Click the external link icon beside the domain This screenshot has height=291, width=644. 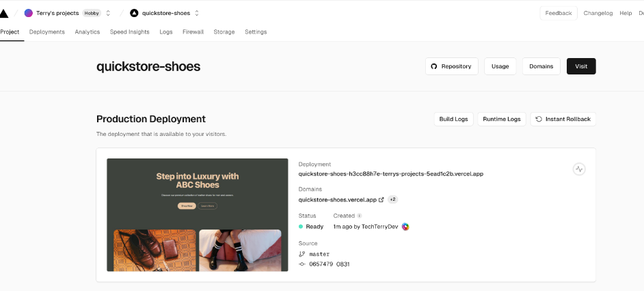(x=381, y=200)
